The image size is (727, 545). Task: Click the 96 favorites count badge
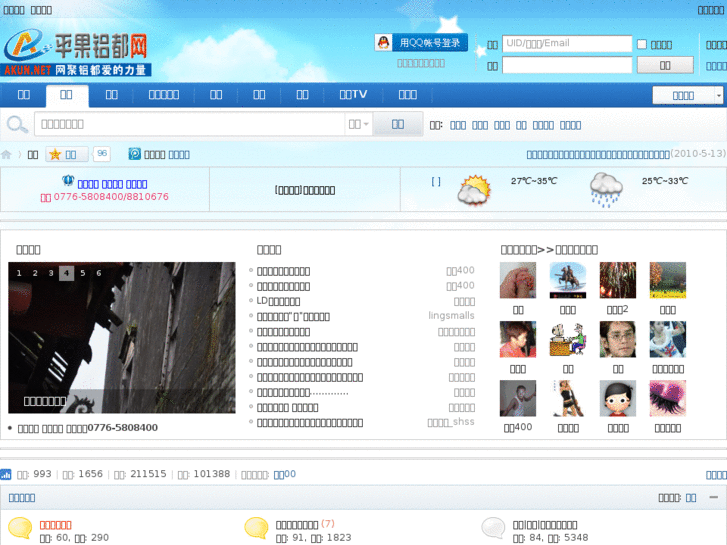coord(102,154)
